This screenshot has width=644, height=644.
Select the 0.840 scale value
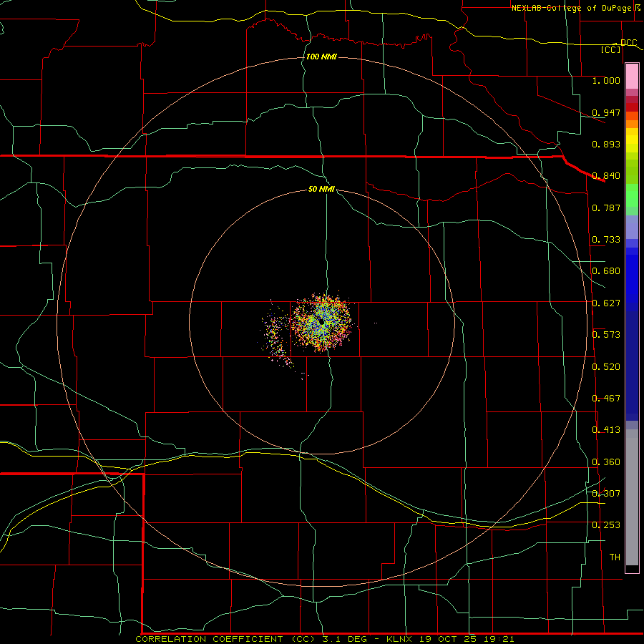tap(606, 176)
